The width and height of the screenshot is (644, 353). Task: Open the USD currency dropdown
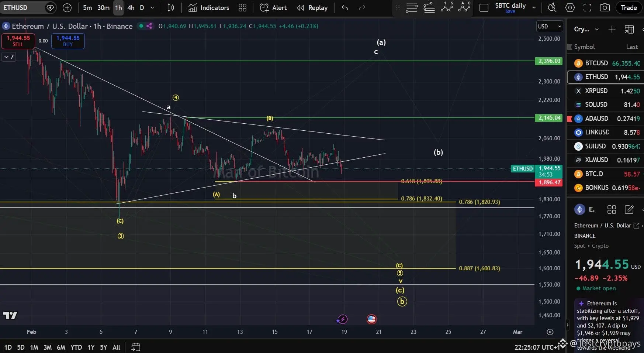pos(550,26)
